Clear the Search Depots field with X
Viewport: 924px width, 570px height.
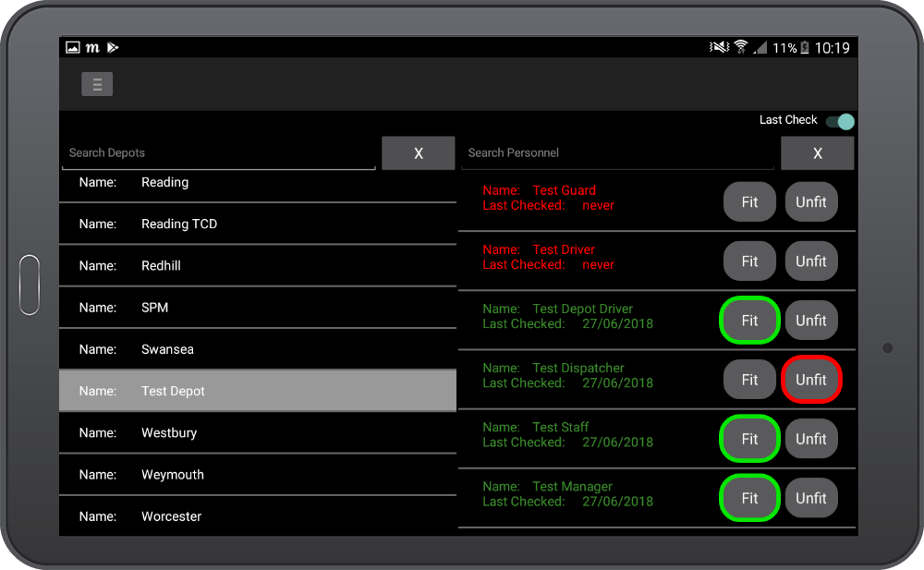point(418,153)
